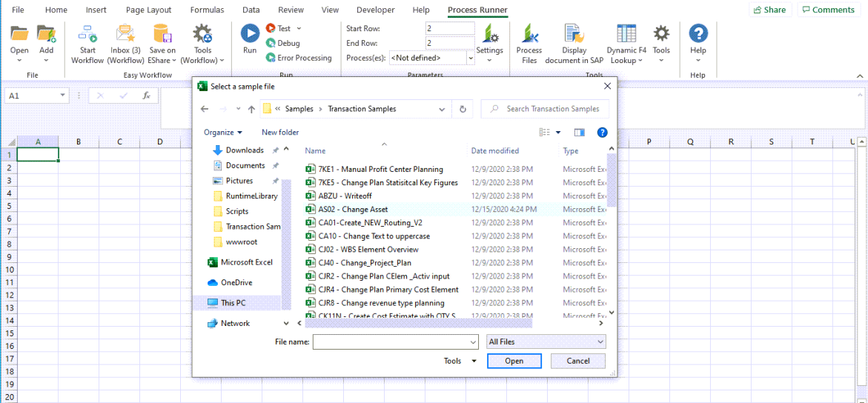868x403 pixels.
Task: Click the Inbox (3) Workflow icon
Action: tap(125, 35)
